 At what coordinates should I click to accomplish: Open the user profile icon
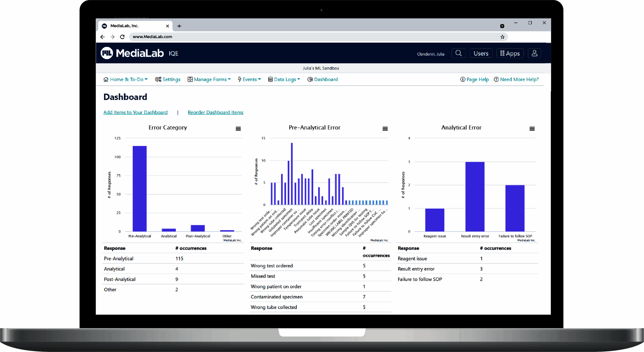point(534,53)
